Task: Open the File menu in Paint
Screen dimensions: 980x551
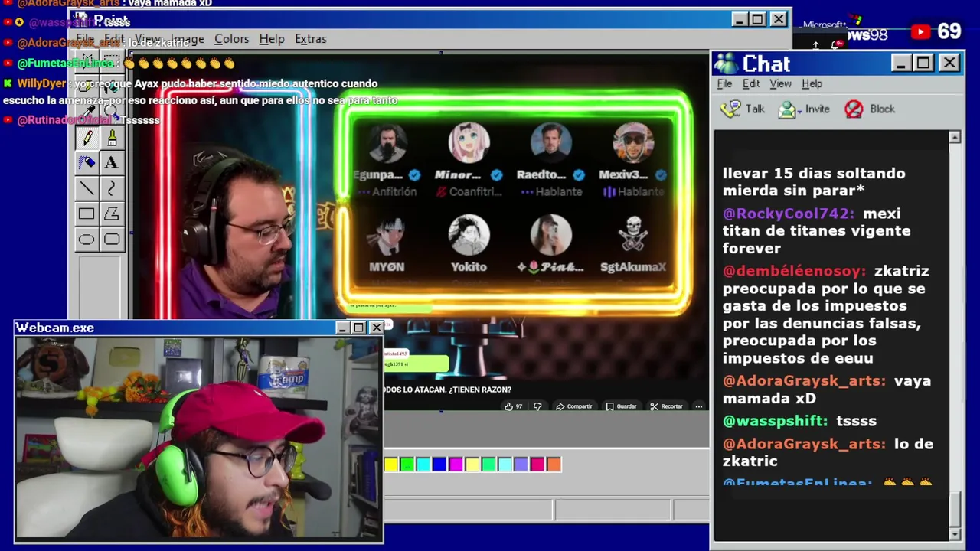Action: pos(85,38)
